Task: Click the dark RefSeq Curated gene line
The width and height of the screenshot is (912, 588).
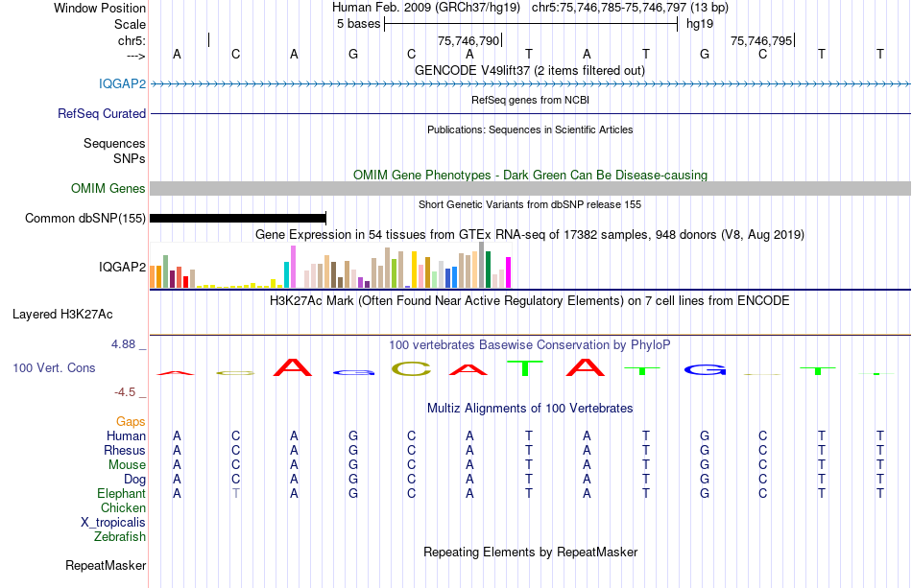Action: [x=530, y=114]
